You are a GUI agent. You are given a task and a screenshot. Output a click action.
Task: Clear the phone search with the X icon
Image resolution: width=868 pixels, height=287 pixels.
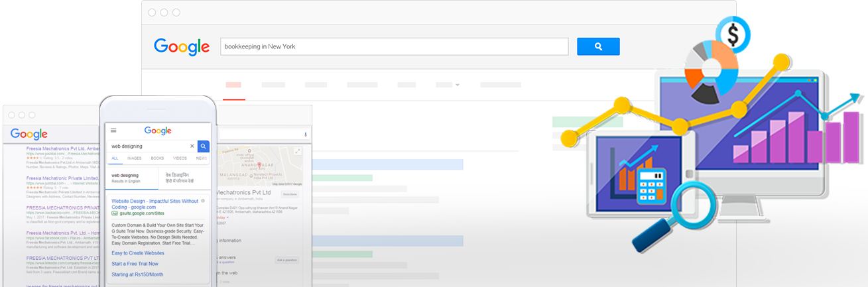click(x=192, y=146)
